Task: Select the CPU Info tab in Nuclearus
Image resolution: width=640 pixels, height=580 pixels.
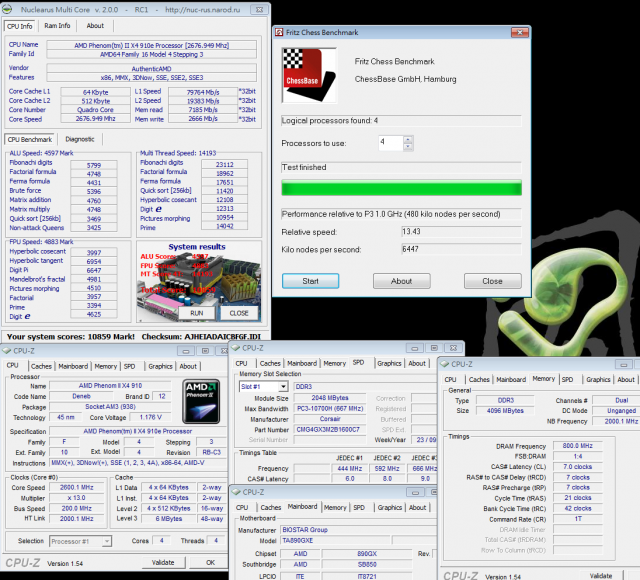Action: coord(20,26)
